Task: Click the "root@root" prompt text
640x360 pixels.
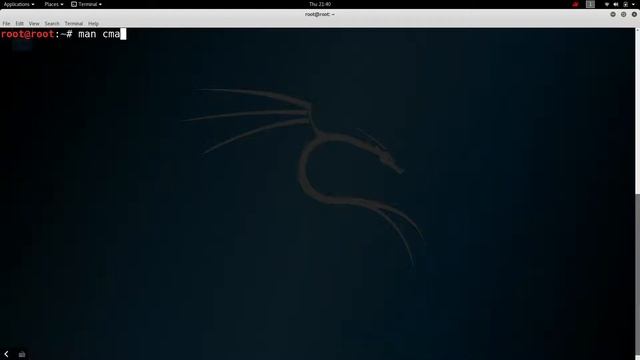Action: (27, 34)
